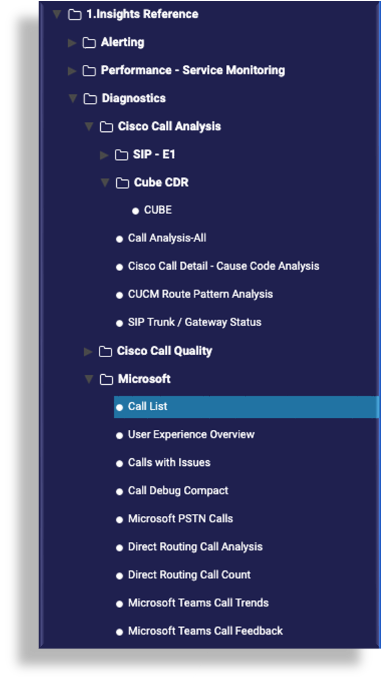Open Calls with Issues report
This screenshot has width=383, height=683.
click(169, 463)
